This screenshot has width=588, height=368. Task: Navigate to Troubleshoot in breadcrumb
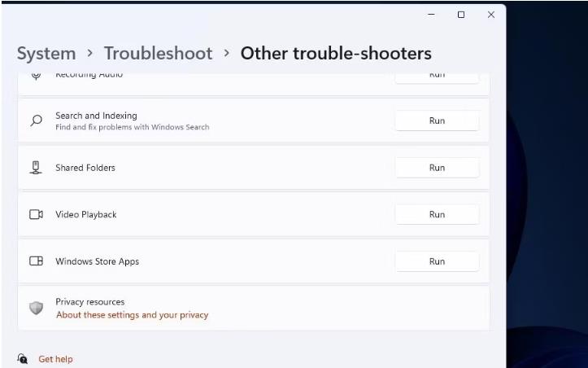[x=158, y=53]
